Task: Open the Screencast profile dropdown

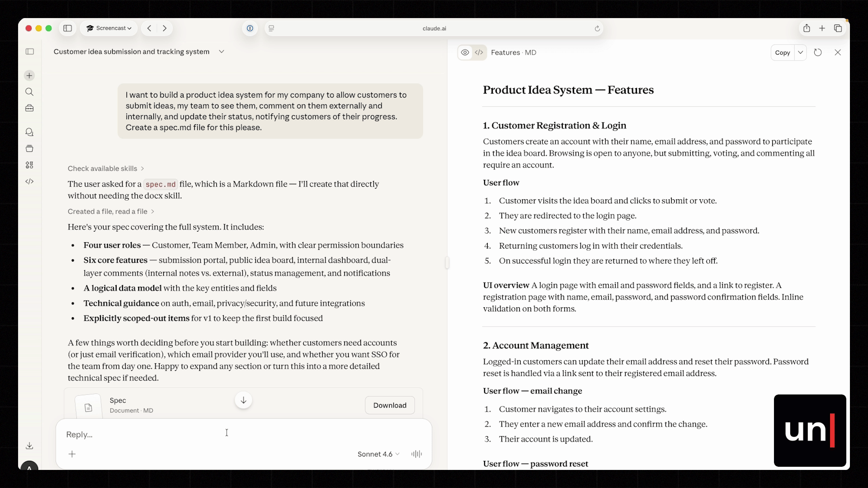Action: point(108,28)
